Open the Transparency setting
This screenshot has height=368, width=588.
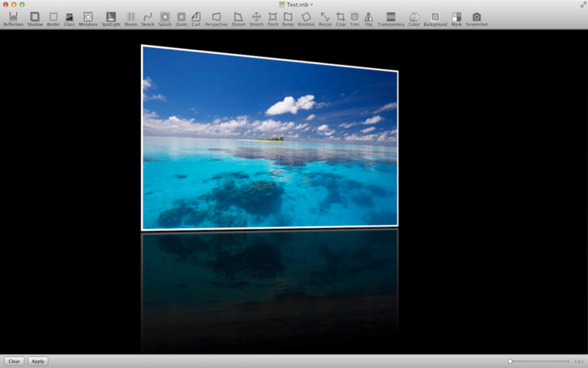tap(391, 19)
